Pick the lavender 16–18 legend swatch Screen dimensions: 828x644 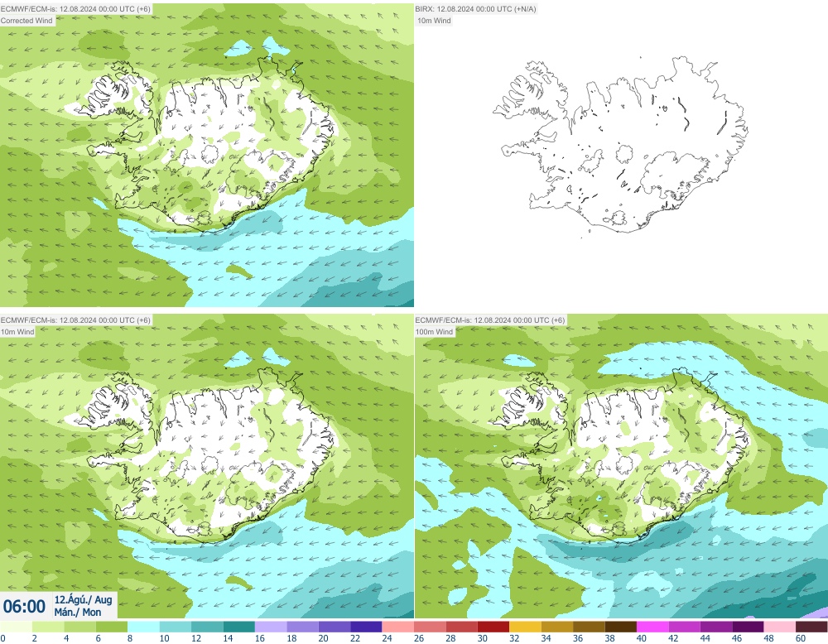(271, 627)
